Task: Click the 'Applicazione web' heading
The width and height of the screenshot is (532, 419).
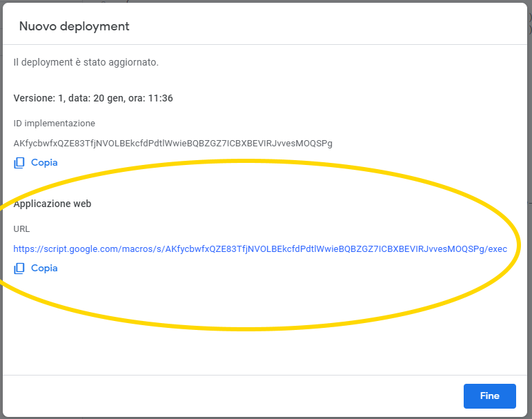Action: (52, 204)
